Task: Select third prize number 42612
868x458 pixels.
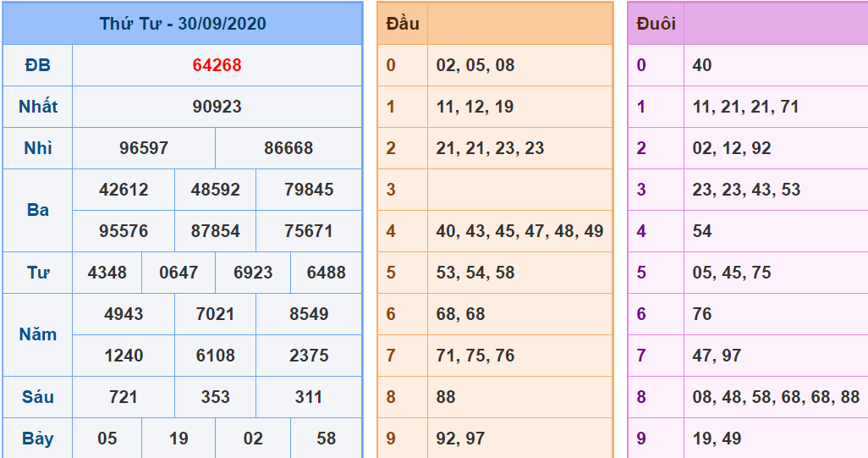Action: tap(124, 190)
